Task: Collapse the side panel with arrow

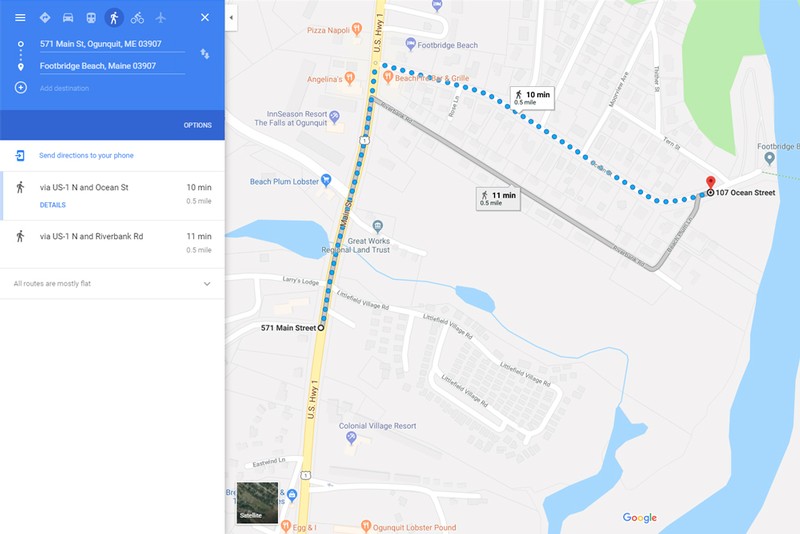Action: click(231, 17)
